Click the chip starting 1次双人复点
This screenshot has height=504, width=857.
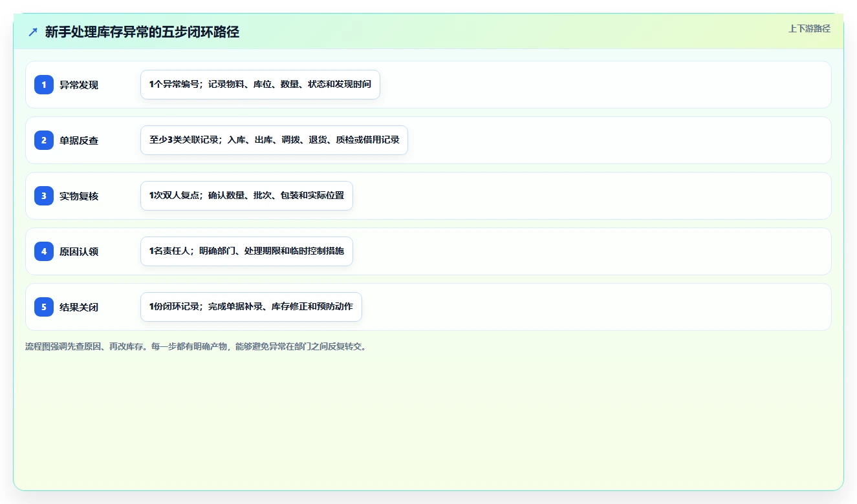click(246, 196)
